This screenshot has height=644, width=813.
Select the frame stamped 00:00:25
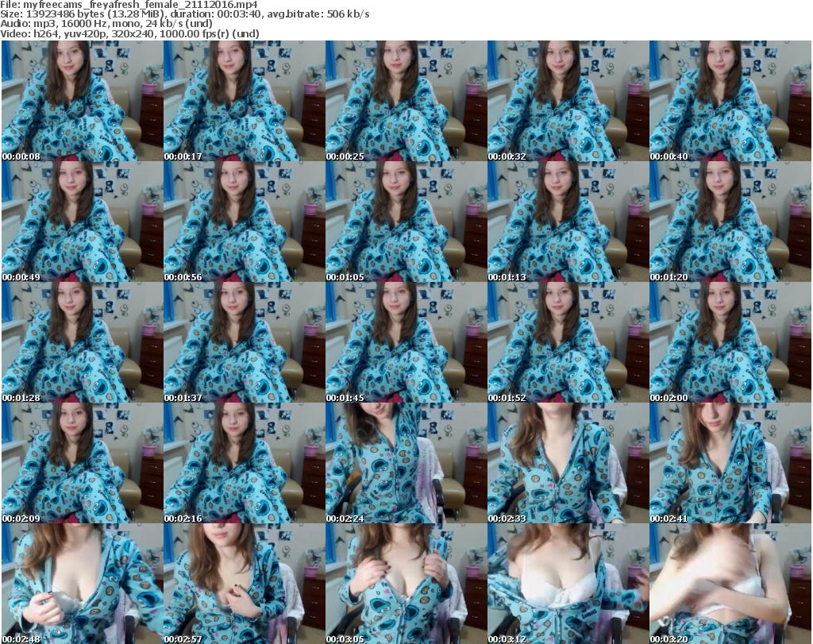tap(406, 101)
